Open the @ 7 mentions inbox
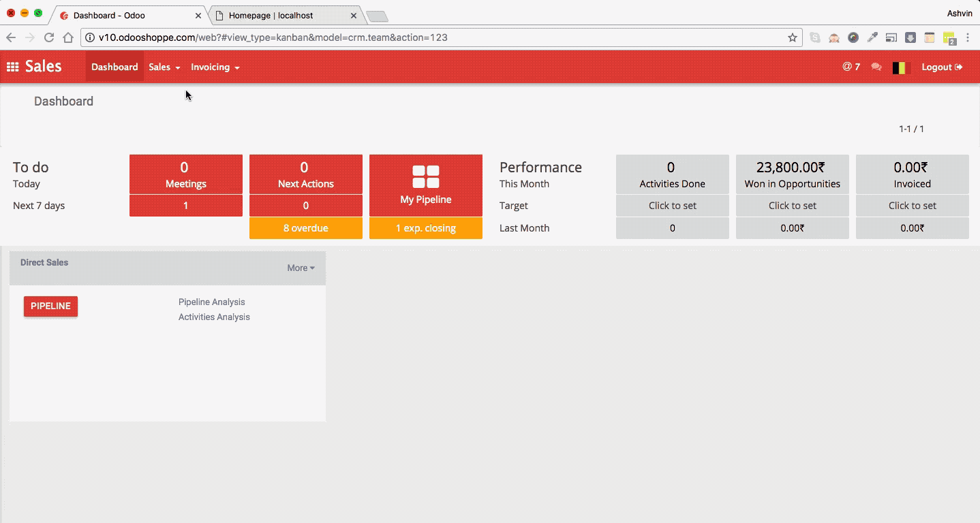The image size is (980, 523). [x=851, y=67]
